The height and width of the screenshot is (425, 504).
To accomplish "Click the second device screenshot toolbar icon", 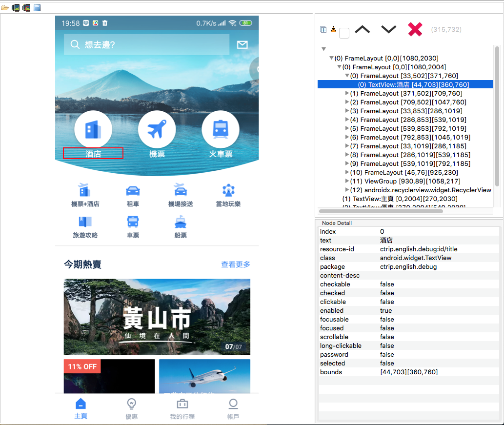I will point(26,7).
